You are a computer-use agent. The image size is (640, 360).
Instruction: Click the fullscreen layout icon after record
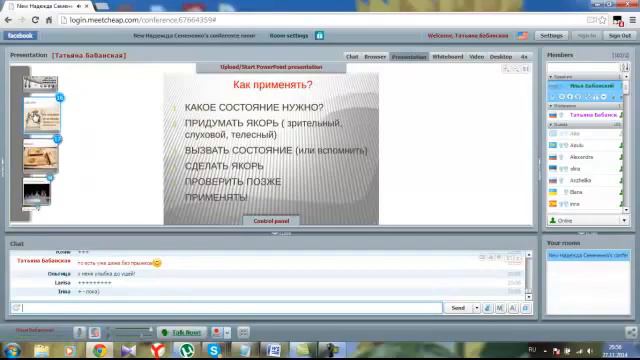click(x=244, y=332)
